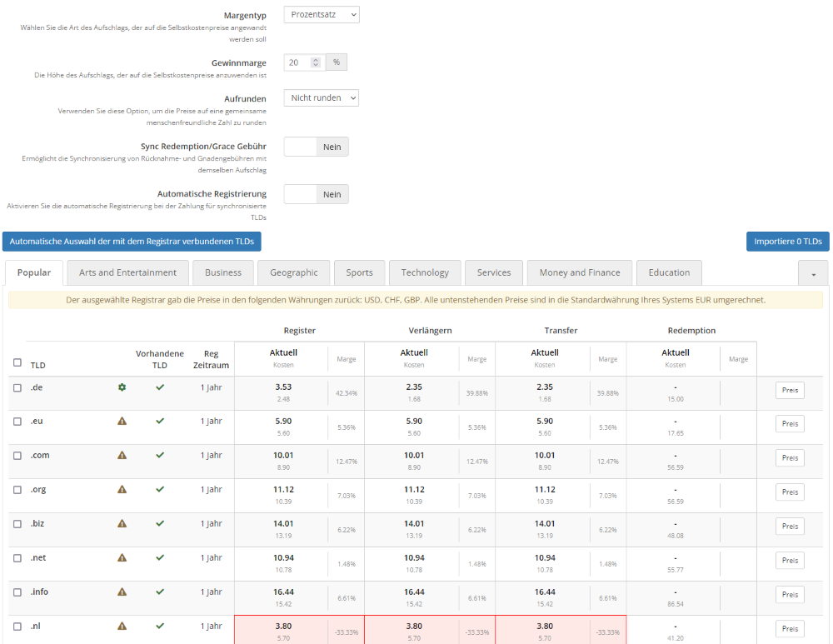833x644 pixels.
Task: Check the checkbox for the .de row
Action: point(17,387)
